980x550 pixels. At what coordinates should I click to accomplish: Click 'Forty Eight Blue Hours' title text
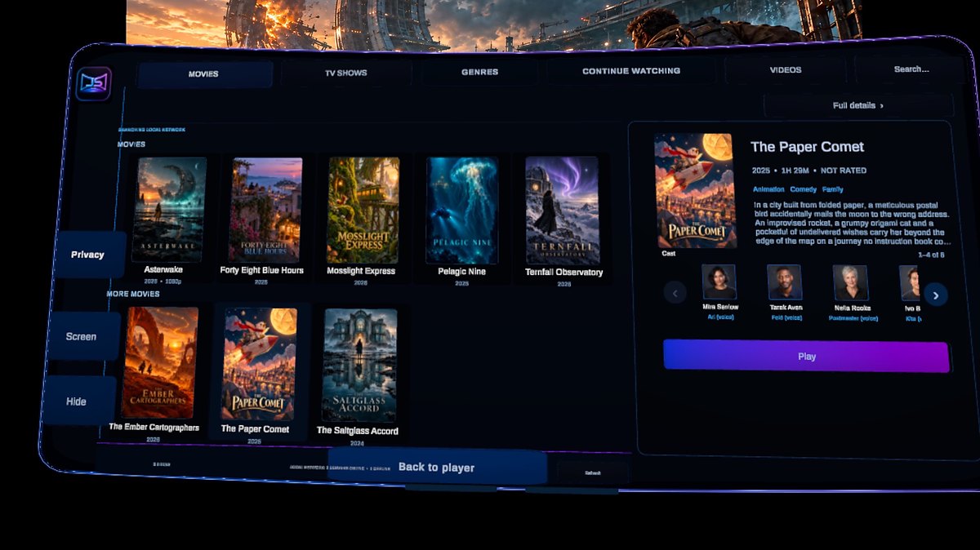[261, 270]
